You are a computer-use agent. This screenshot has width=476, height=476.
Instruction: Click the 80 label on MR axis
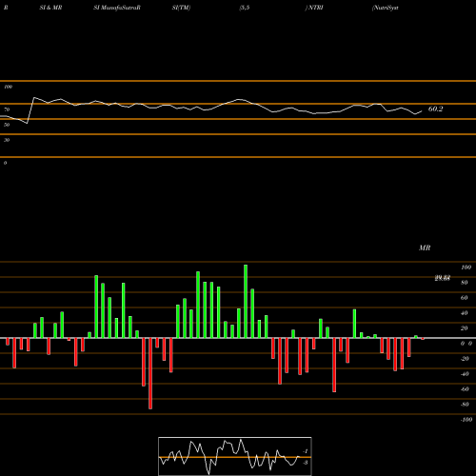click(465, 283)
